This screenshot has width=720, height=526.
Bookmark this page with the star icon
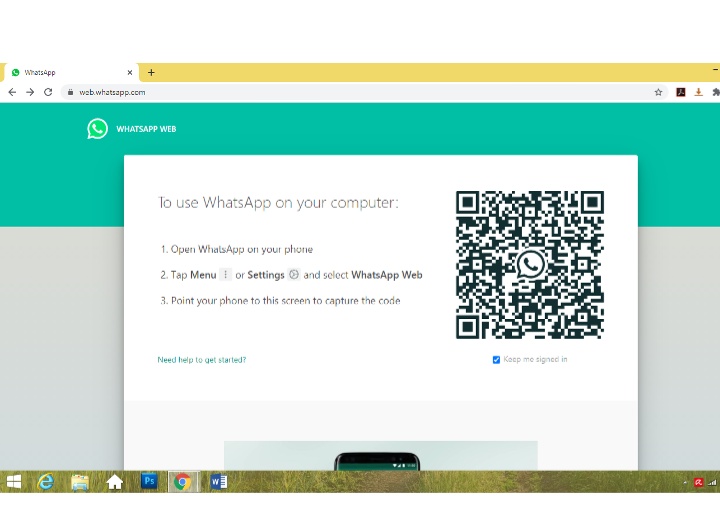[x=658, y=92]
